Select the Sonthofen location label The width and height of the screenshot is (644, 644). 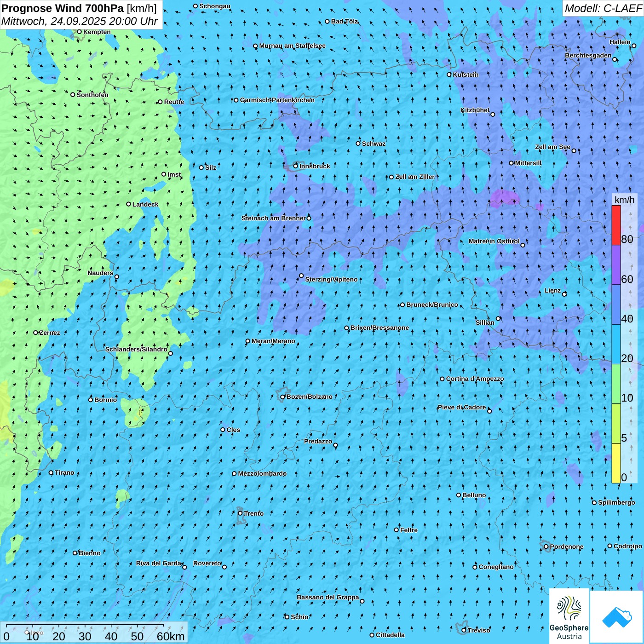pos(92,95)
